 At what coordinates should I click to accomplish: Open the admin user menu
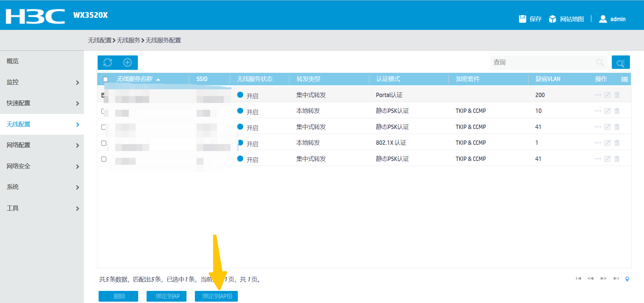click(x=612, y=19)
